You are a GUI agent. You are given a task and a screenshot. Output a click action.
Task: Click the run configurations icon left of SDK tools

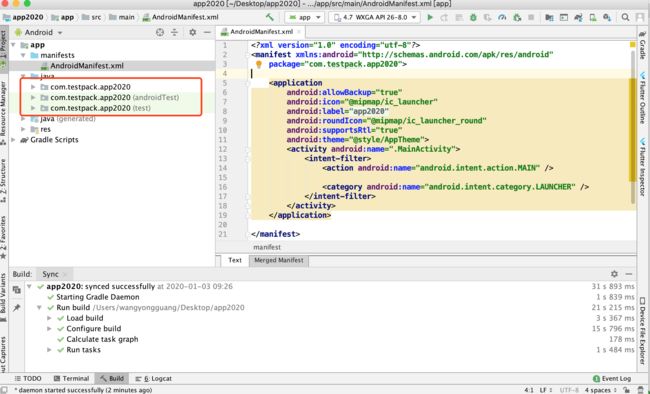coord(564,17)
